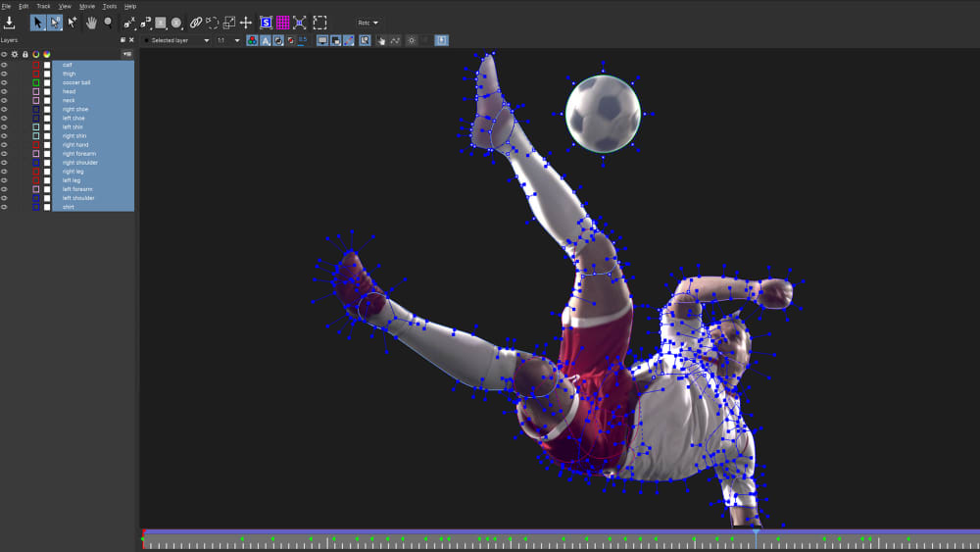The image size is (980, 552).
Task: Click the RGB channels view icon
Action: click(x=253, y=40)
